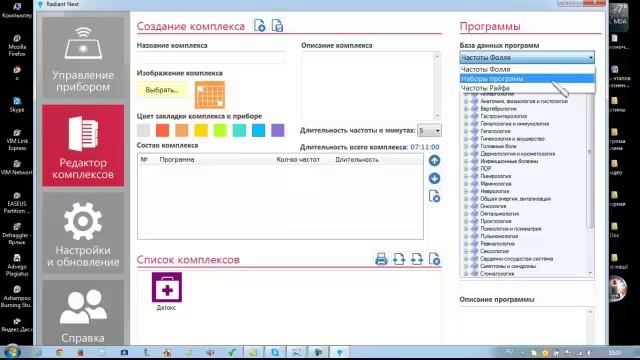Screen dimensions: 640x360
Task: Open the Длительность частоты в минутах dropdown
Action: [429, 131]
